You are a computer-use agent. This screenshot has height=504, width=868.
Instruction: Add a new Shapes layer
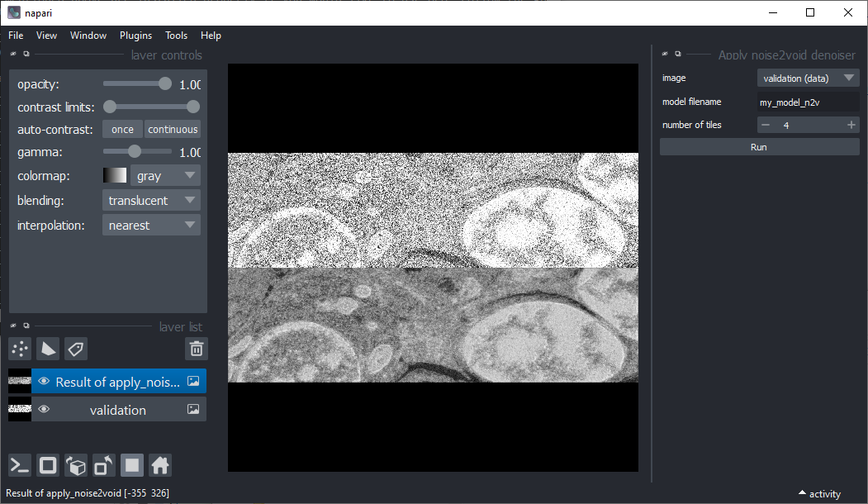click(48, 349)
